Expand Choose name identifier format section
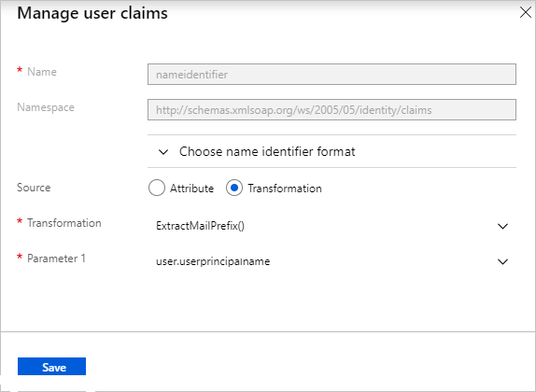Image resolution: width=536 pixels, height=392 pixels. coord(267,151)
